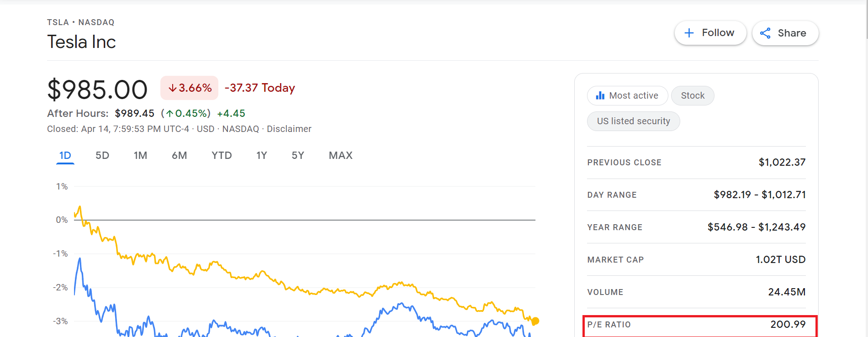Select the 6M time range
Screen dimensions: 868x337
180,155
